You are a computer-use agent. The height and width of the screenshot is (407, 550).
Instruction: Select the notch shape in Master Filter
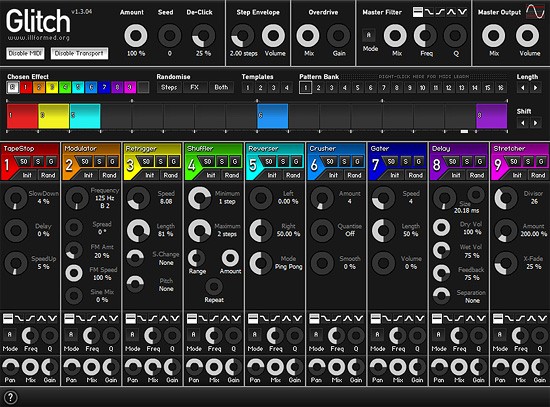tap(462, 12)
